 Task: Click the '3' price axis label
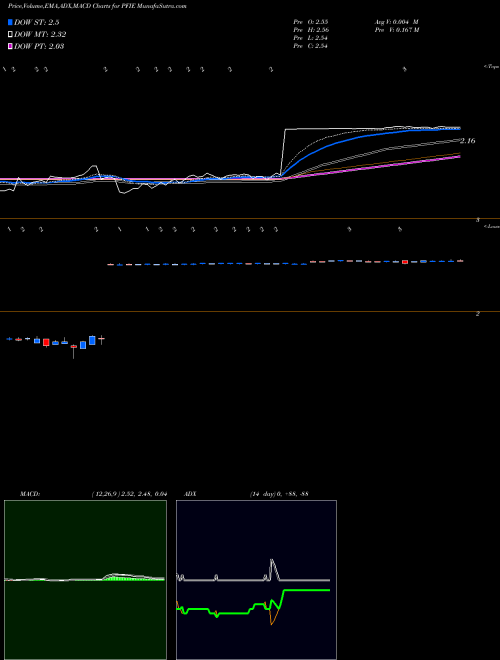(x=478, y=220)
